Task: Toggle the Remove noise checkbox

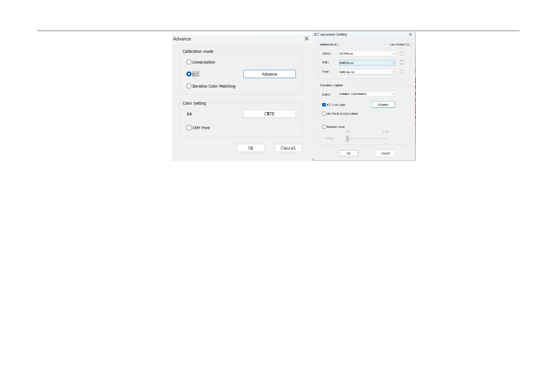Action: coord(324,127)
